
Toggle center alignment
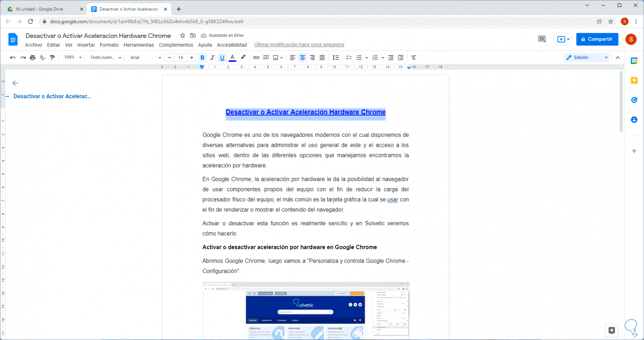(302, 57)
